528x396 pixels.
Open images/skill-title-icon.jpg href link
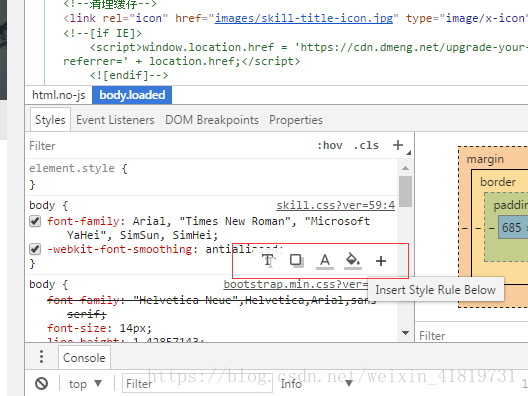tap(304, 18)
